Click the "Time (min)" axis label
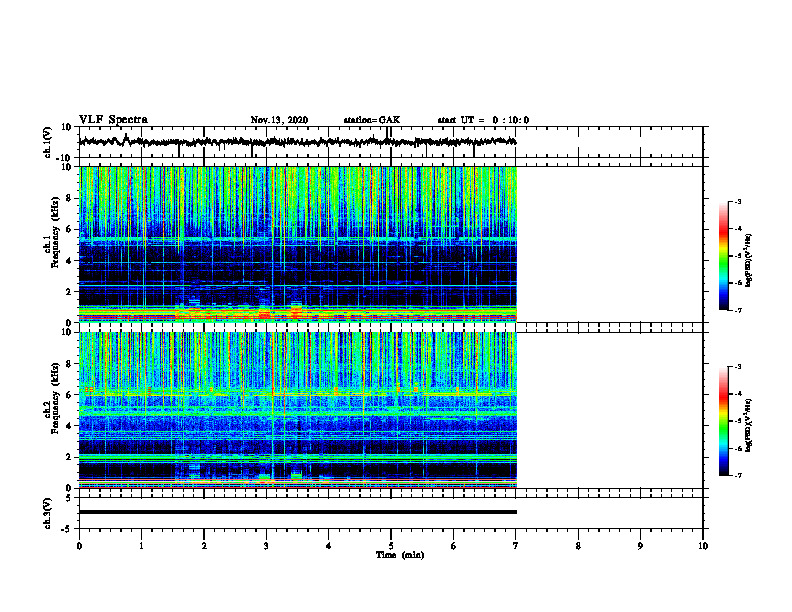The image size is (792, 612). click(x=400, y=555)
